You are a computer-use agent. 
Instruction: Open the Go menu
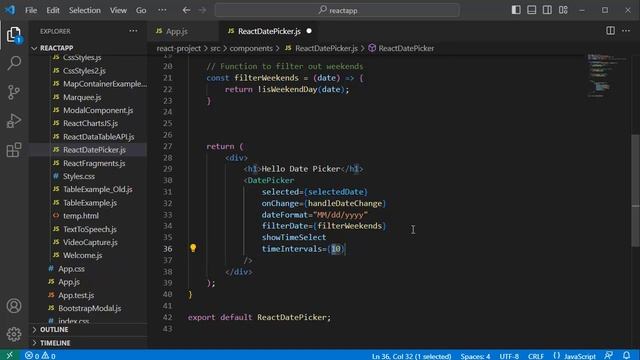pos(141,10)
